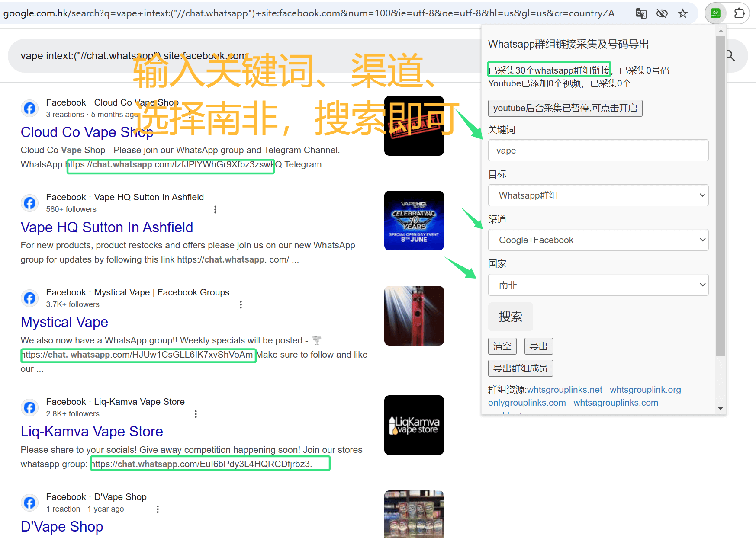Click 'Facebook · Mystical Vape | Facebook Groups' source line

(138, 292)
